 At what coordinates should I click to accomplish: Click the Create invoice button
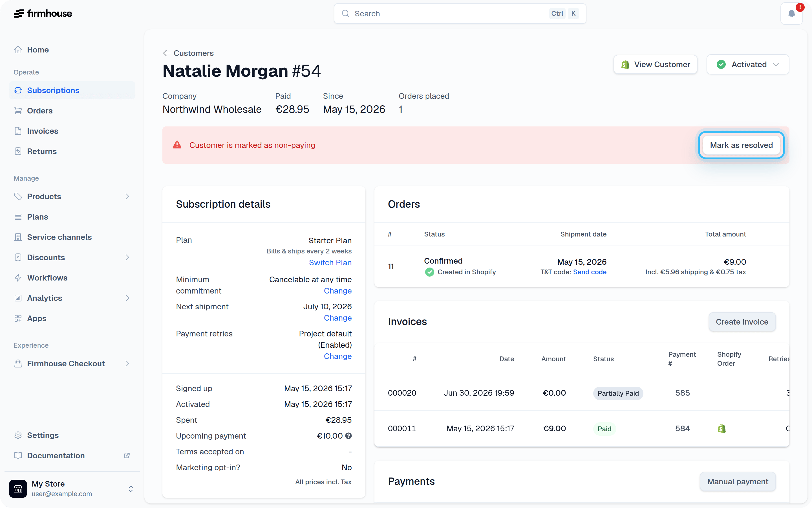(742, 322)
